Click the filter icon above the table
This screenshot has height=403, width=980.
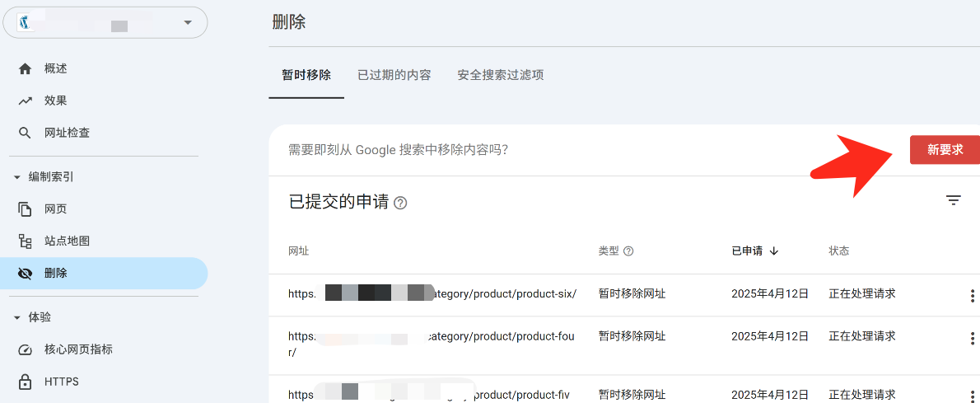tap(953, 200)
